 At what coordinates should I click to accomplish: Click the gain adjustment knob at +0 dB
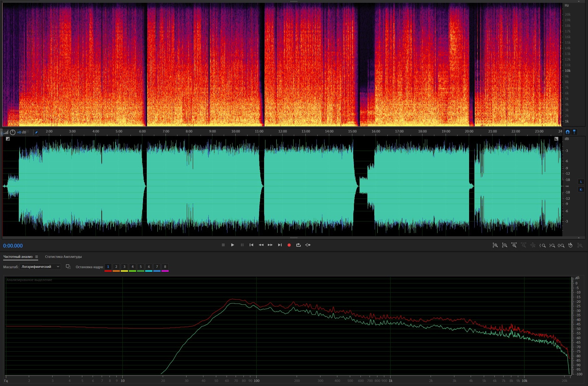point(13,133)
